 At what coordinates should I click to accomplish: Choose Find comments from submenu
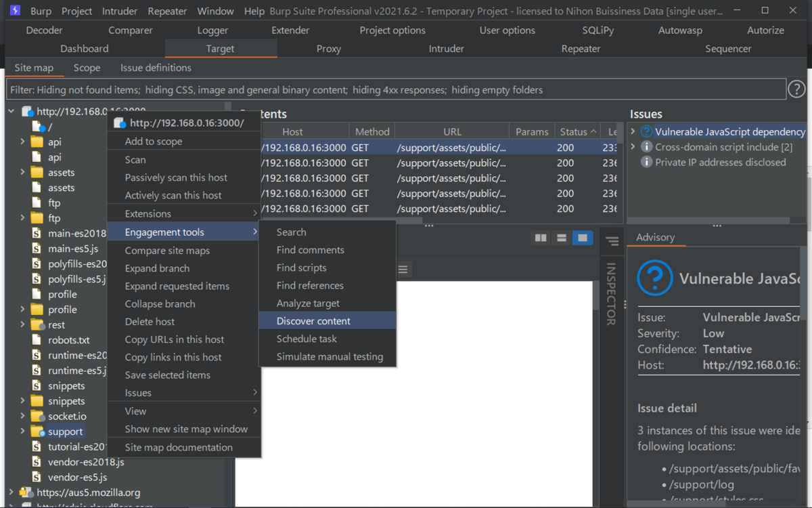[x=328, y=250]
